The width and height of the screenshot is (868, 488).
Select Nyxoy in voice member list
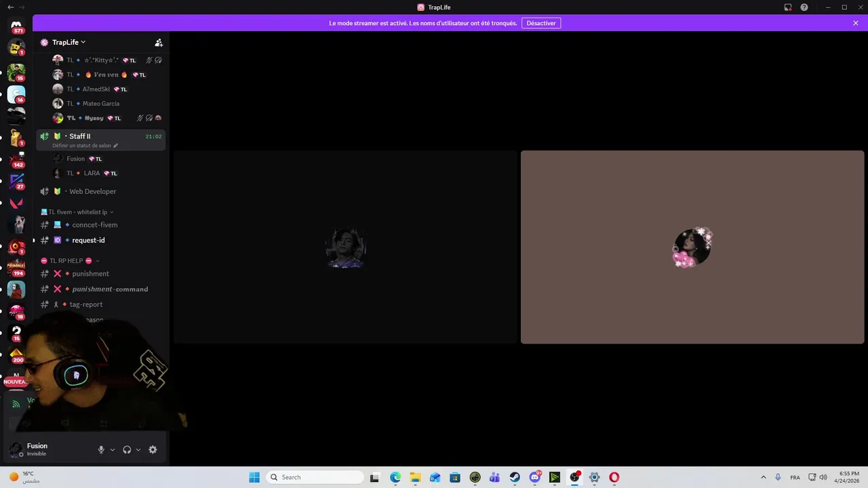[108, 118]
